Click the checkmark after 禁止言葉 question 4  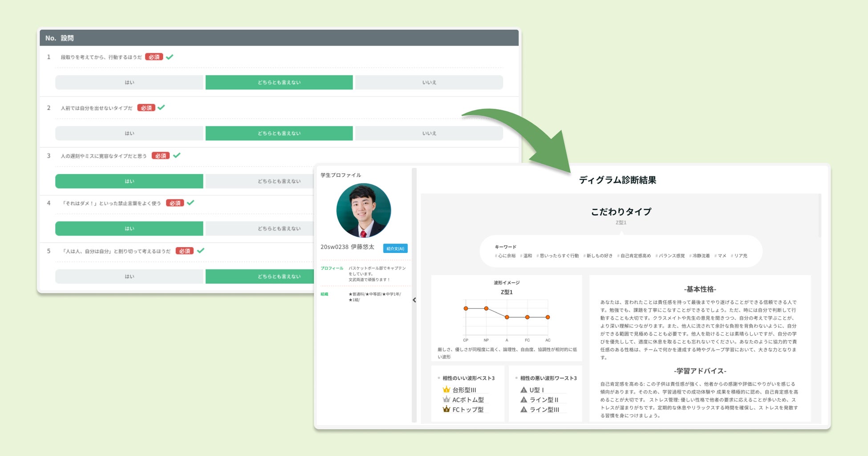click(191, 203)
